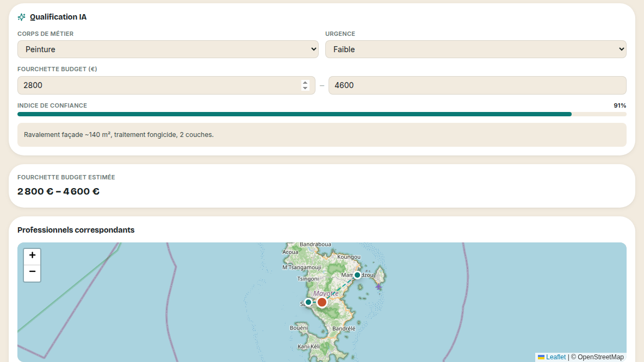Click the 91% confidence value
The image size is (644, 362).
620,105
